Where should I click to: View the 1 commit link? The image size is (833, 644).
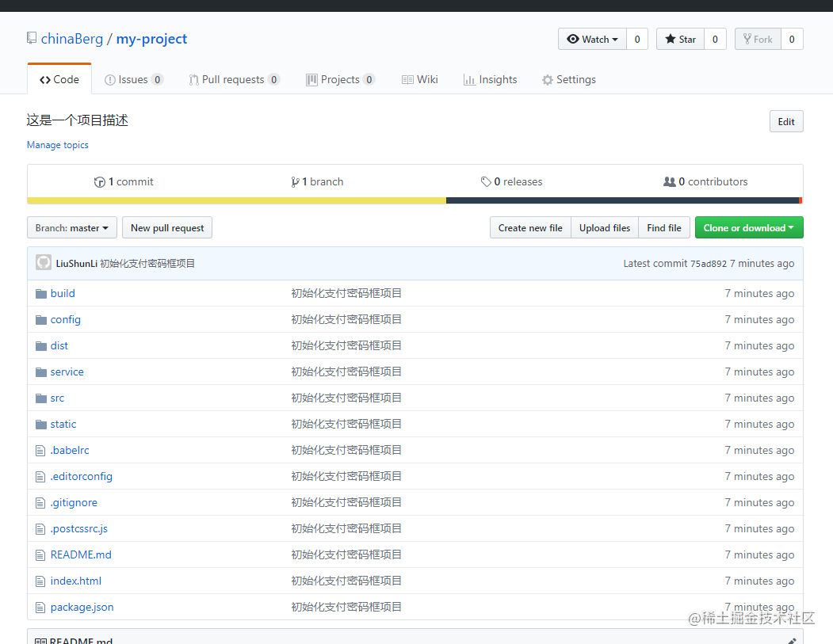(x=124, y=182)
